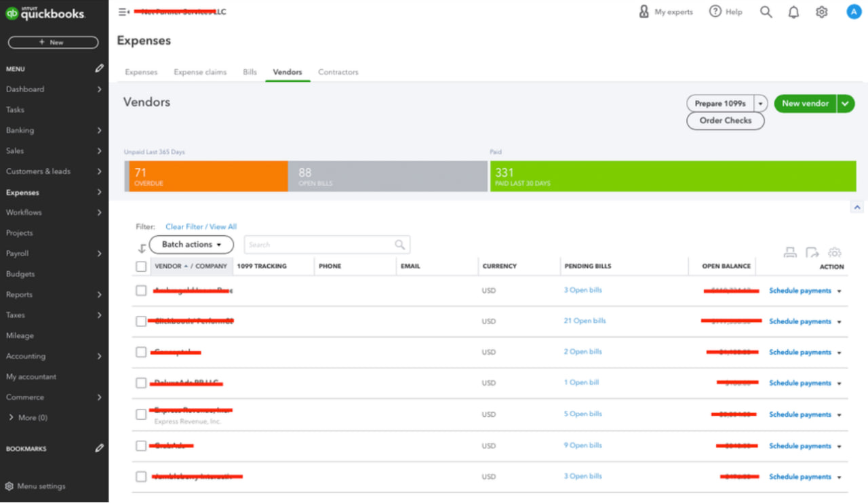
Task: Click the Help question mark icon
Action: click(715, 12)
